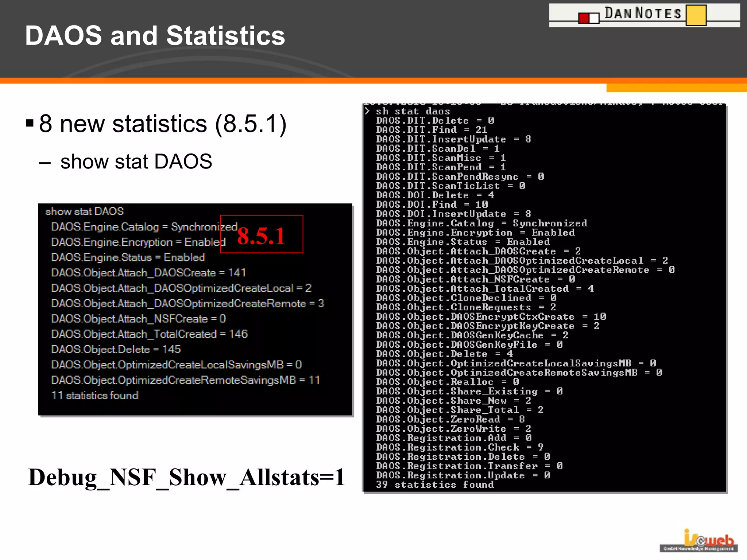Click 'DAOS.DOI.Delete = 4' line
Screen dimensions: 747x560
pyautogui.click(x=436, y=195)
